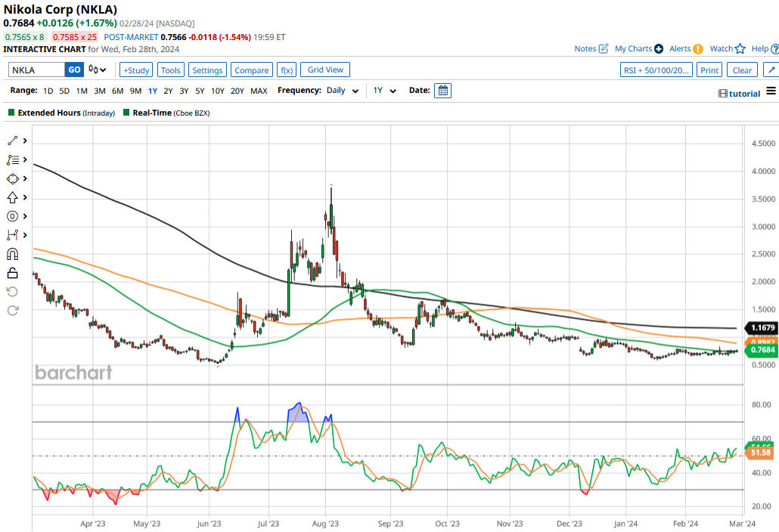The width and height of the screenshot is (779, 532).
Task: Click the price range measure tool
Action: 13,235
